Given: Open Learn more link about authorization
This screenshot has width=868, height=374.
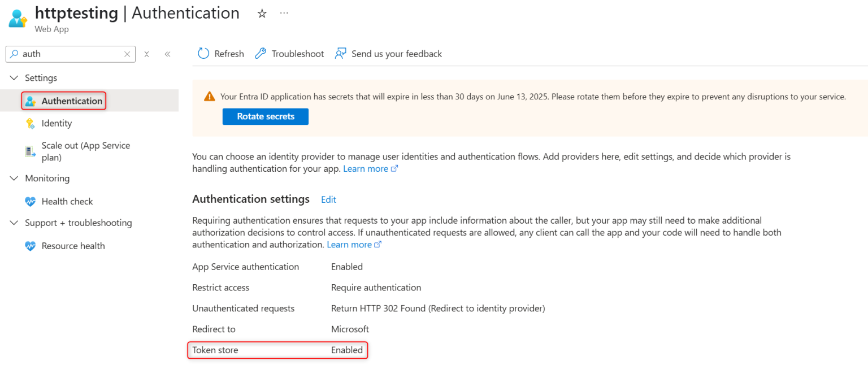Looking at the screenshot, I should click(354, 245).
